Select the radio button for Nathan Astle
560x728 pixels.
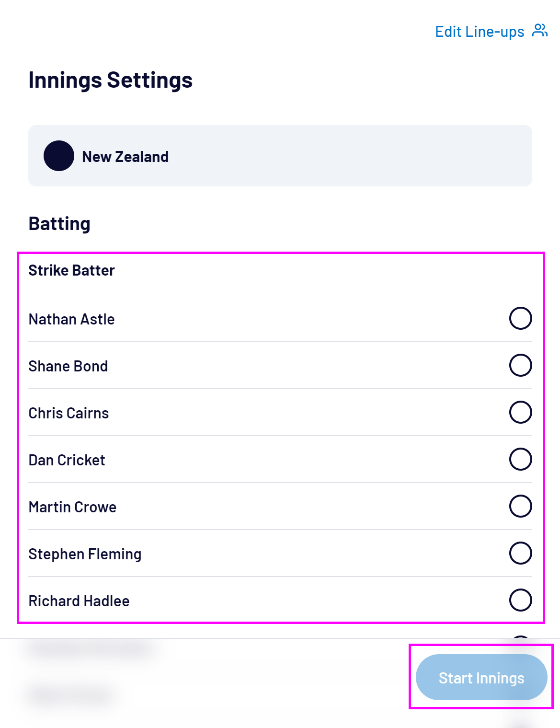(x=520, y=318)
